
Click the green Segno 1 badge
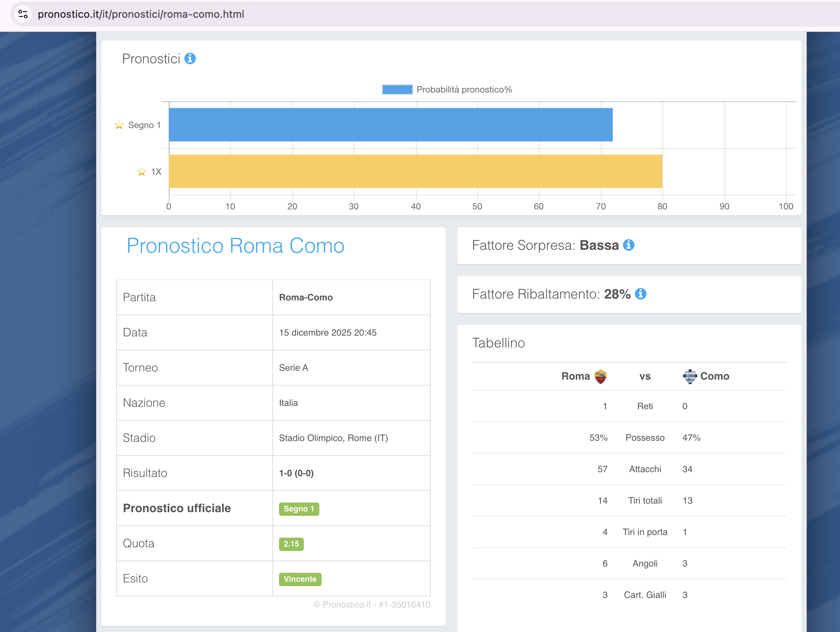(x=299, y=508)
